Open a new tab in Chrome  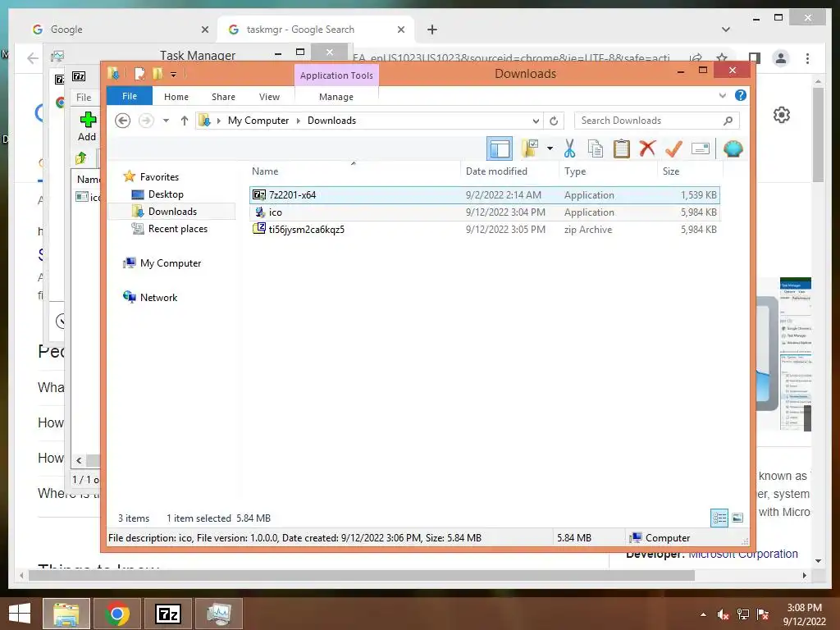(x=432, y=30)
